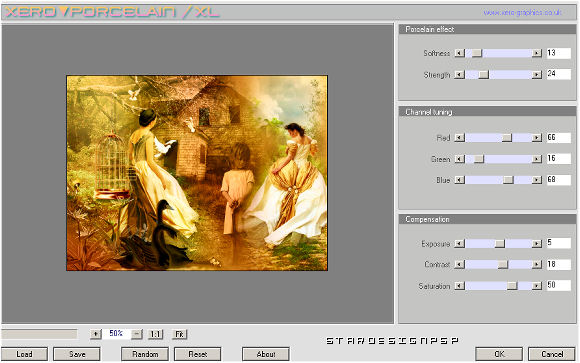Confirm the effect with OK

(499, 354)
